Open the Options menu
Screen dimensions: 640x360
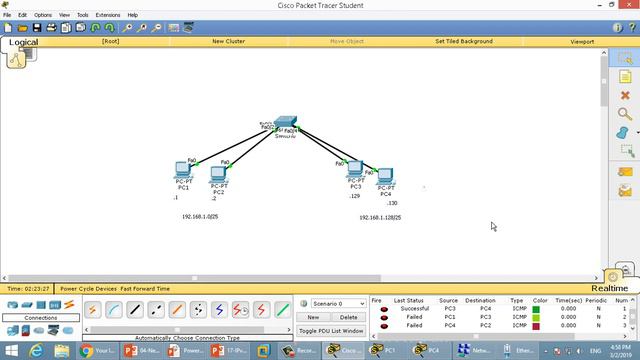43,15
